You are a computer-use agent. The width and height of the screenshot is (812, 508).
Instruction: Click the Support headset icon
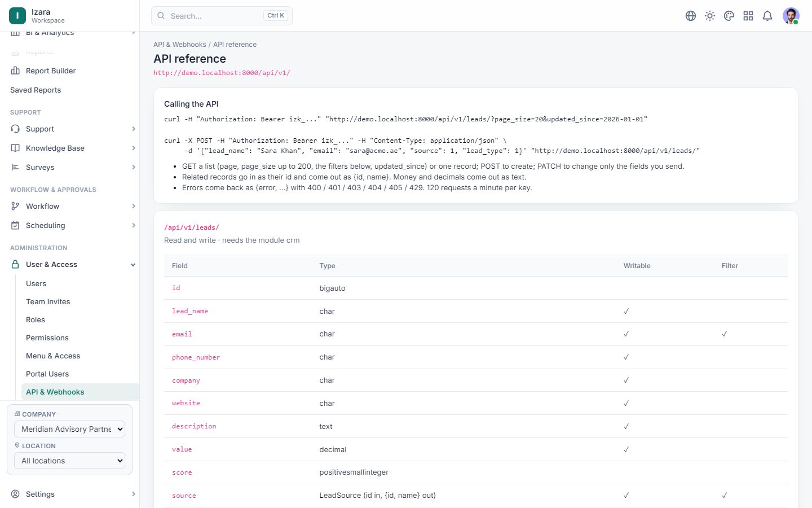click(15, 129)
